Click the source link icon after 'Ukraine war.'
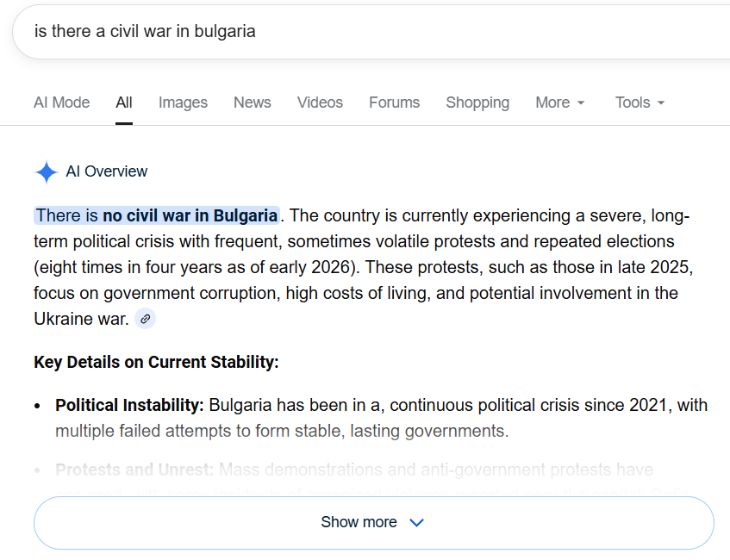Image resolution: width=730 pixels, height=560 pixels. coord(146,319)
